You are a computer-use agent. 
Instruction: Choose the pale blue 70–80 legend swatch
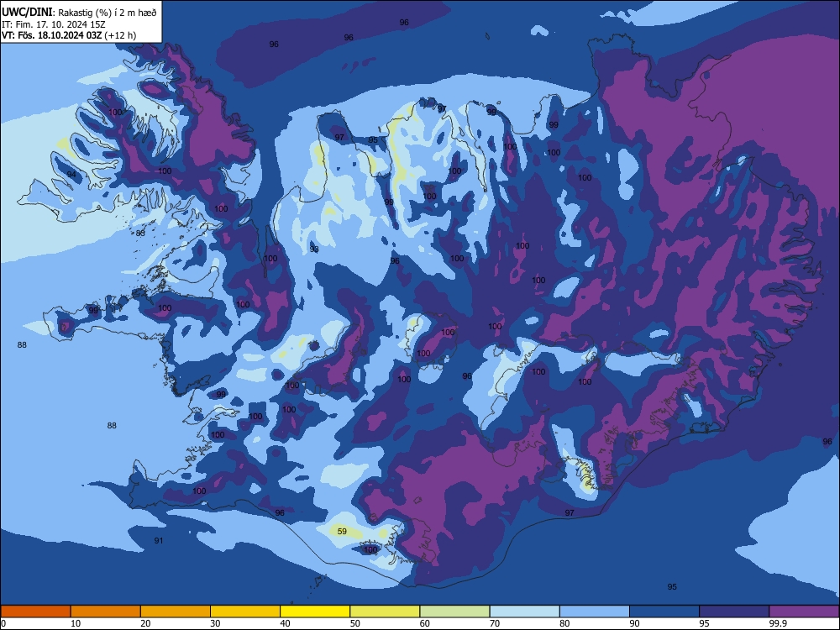pyautogui.click(x=524, y=612)
